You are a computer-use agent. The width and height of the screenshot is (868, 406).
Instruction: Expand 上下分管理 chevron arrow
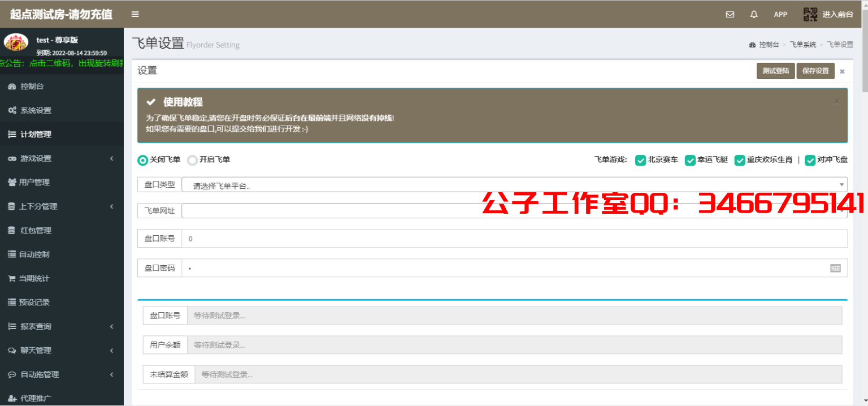point(112,206)
